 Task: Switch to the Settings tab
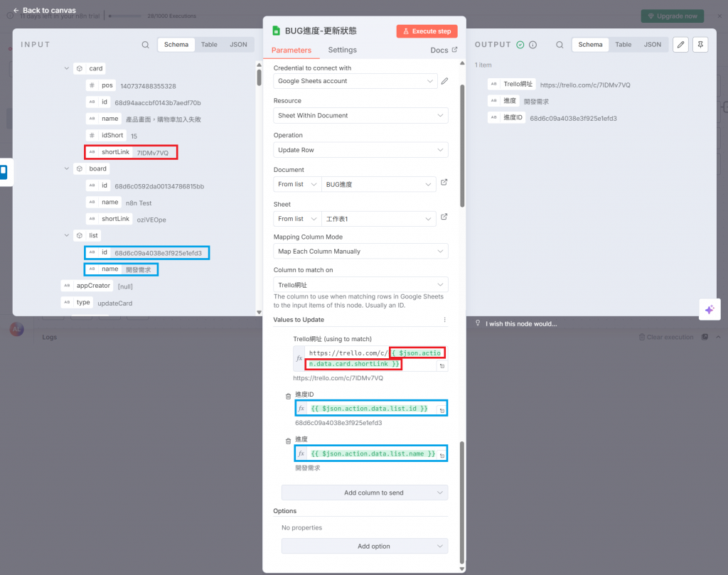(342, 50)
